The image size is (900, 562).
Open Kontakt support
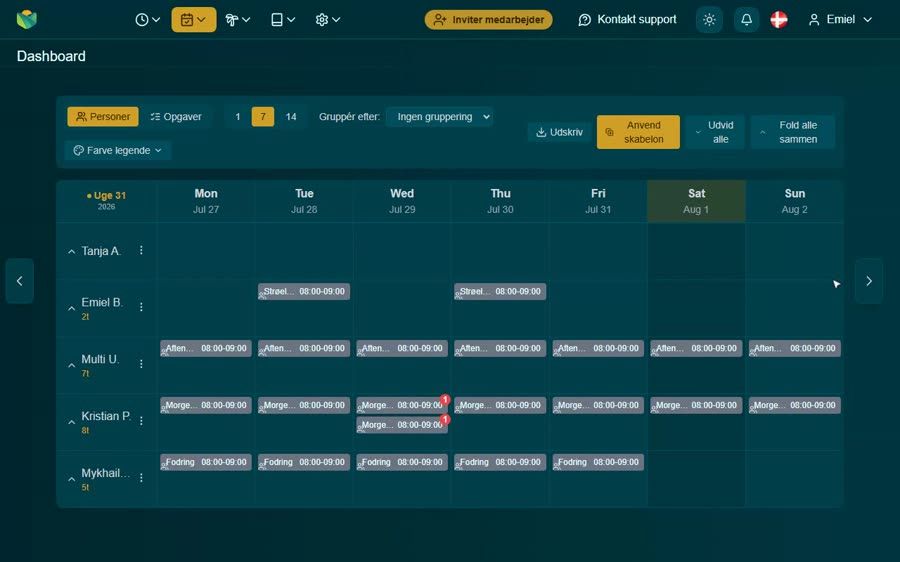pos(627,20)
